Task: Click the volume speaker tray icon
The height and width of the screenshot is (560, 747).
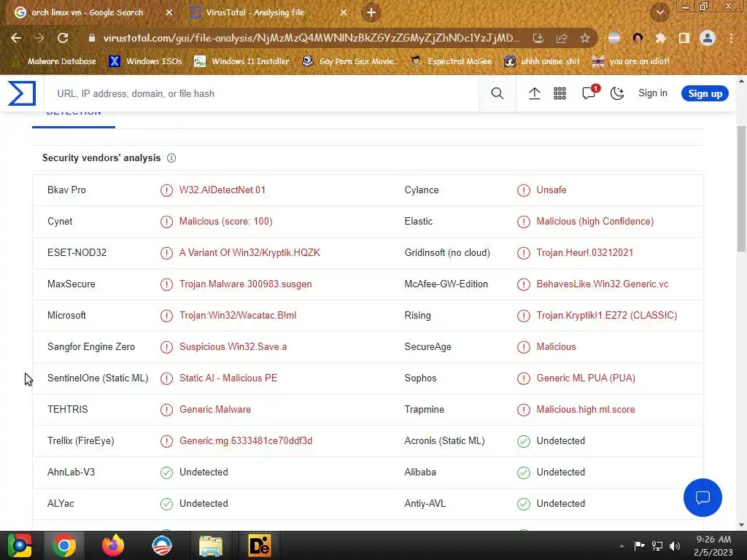Action: (x=675, y=546)
